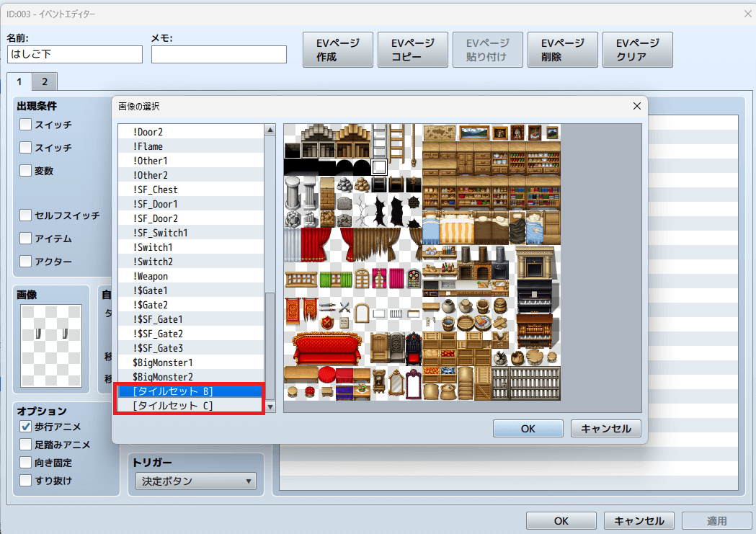The width and height of the screenshot is (756, 534).
Task: Click the image list scrollbar thumb
Action: click(270, 346)
